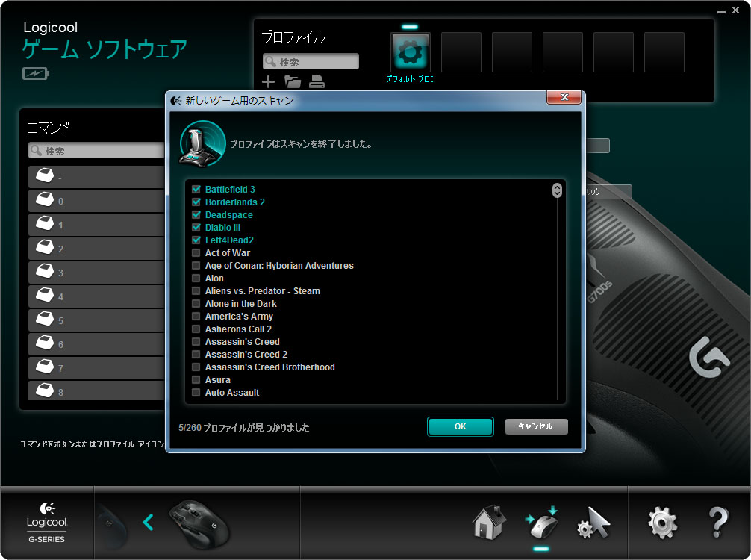Uncheck the Left4Dead2 checkbox
The width and height of the screenshot is (751, 560).
tap(196, 240)
